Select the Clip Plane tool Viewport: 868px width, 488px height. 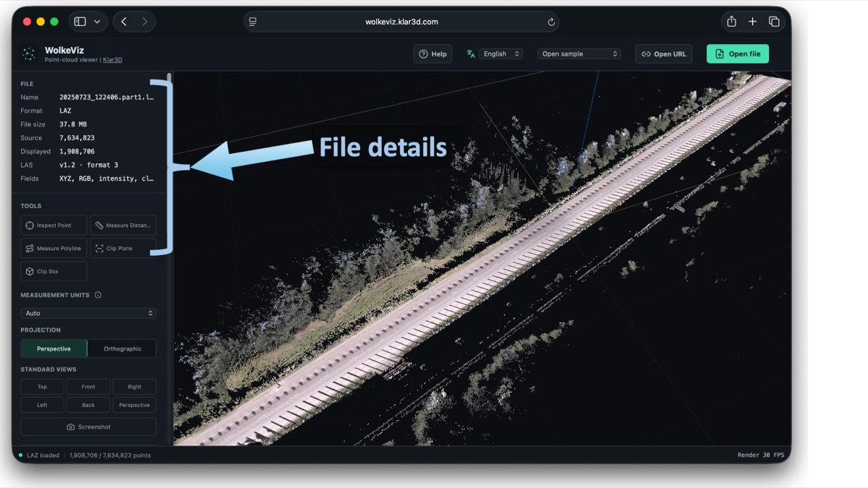[x=123, y=249]
